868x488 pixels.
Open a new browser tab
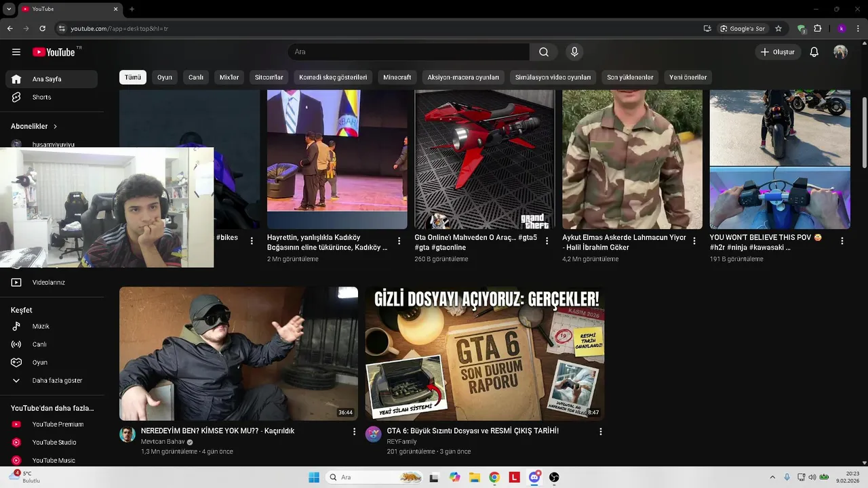click(132, 9)
